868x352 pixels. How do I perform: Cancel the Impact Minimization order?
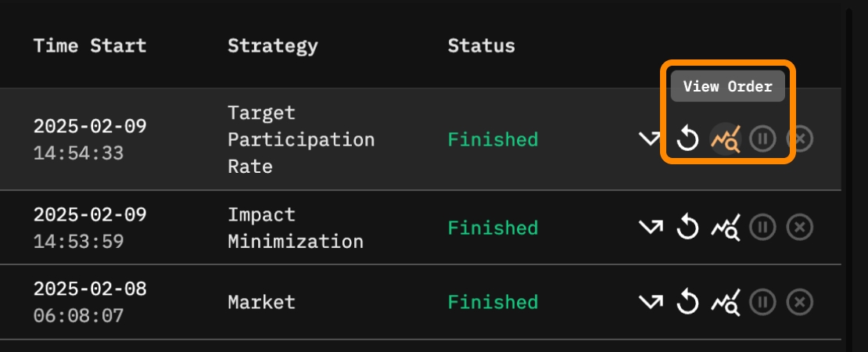coord(800,228)
